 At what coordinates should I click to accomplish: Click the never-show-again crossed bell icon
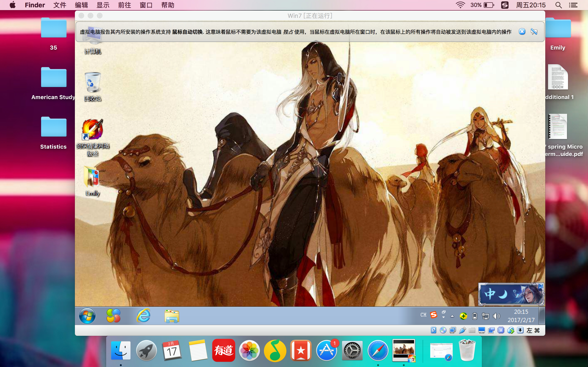(x=534, y=32)
